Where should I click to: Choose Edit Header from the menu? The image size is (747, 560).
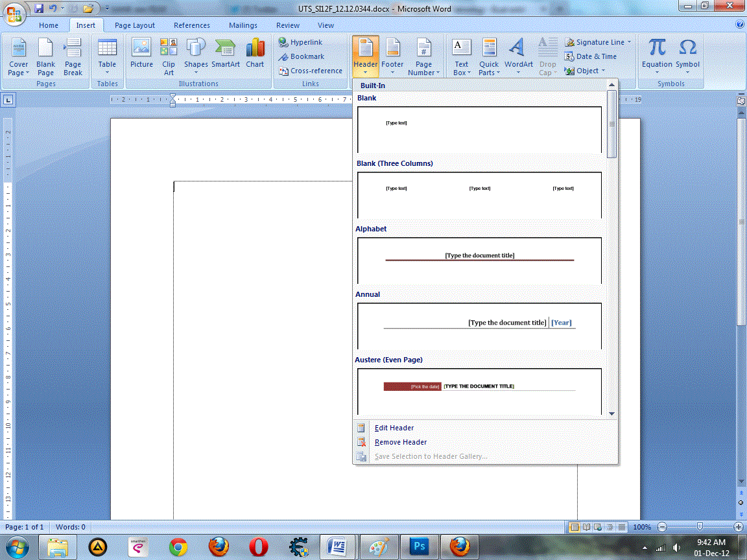pos(485,428)
